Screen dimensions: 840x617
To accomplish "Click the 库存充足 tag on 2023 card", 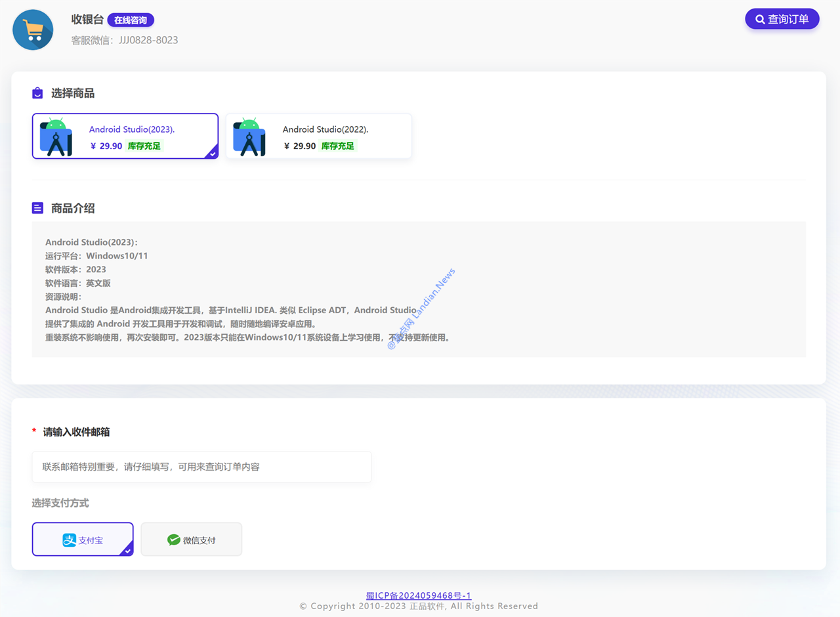I will [144, 146].
